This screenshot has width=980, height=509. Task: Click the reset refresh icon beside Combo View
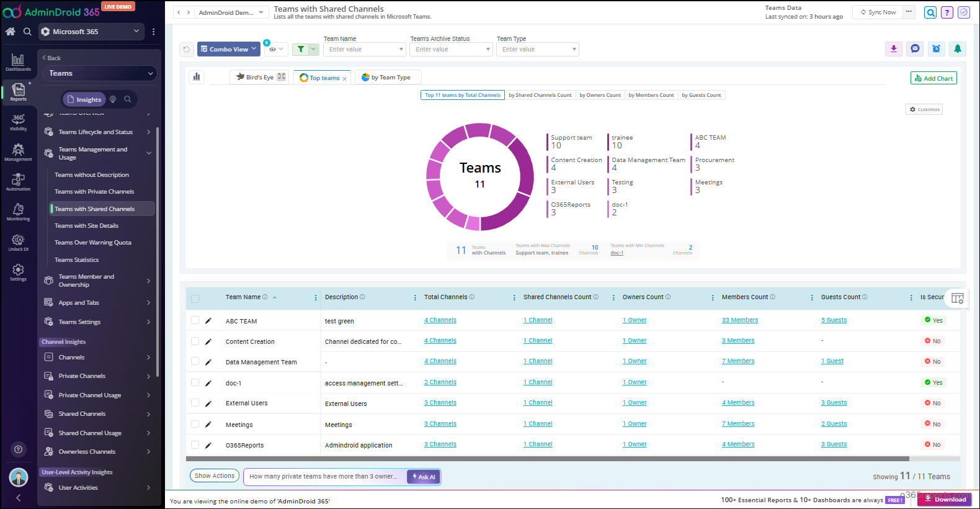click(186, 49)
